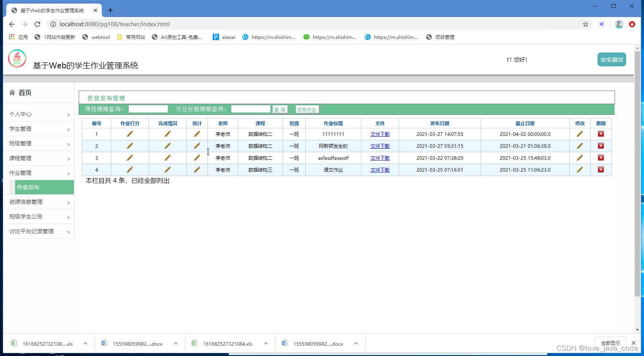Open the webtool bookmark
644x356 pixels.
[x=96, y=37]
